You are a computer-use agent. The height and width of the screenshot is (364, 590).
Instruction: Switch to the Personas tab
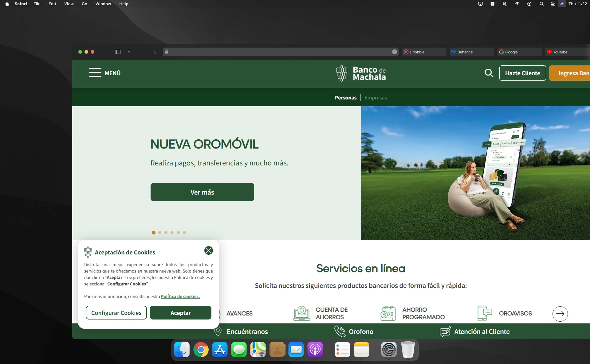346,98
